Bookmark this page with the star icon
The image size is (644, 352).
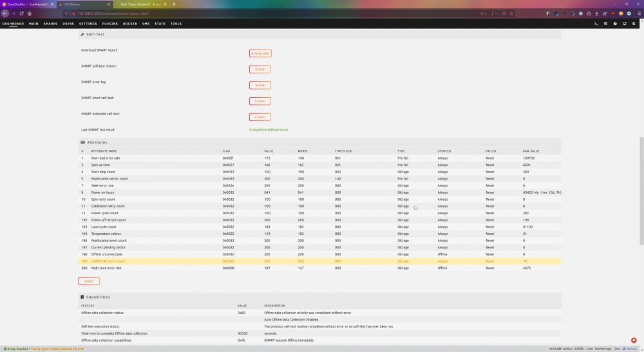coord(511,13)
